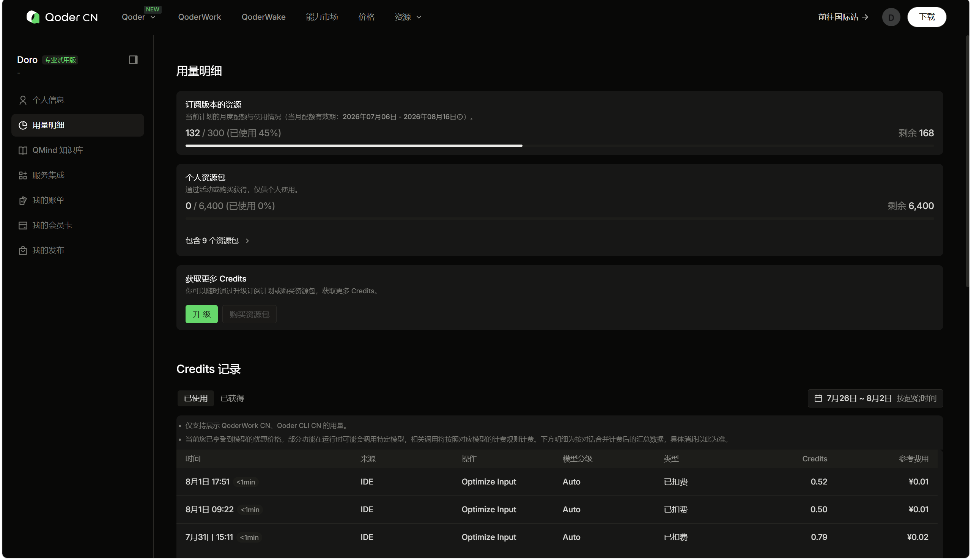Click the info icon after 2026年08月16日
Screen dimensions: 971x560
coord(460,117)
